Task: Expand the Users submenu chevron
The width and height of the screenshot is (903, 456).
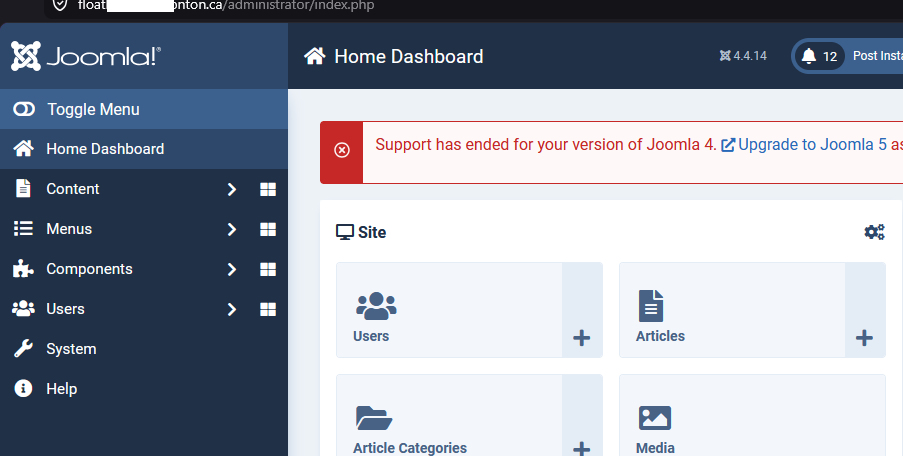Action: coord(232,309)
